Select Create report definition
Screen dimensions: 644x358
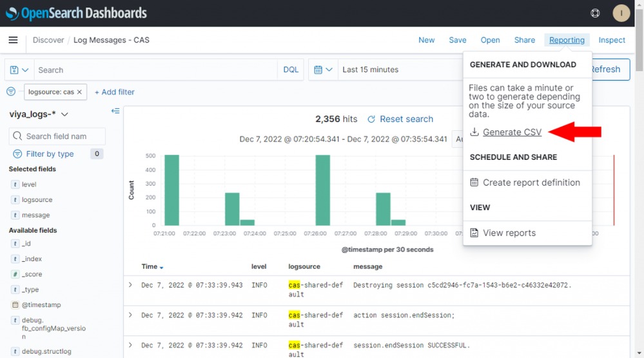click(x=531, y=183)
